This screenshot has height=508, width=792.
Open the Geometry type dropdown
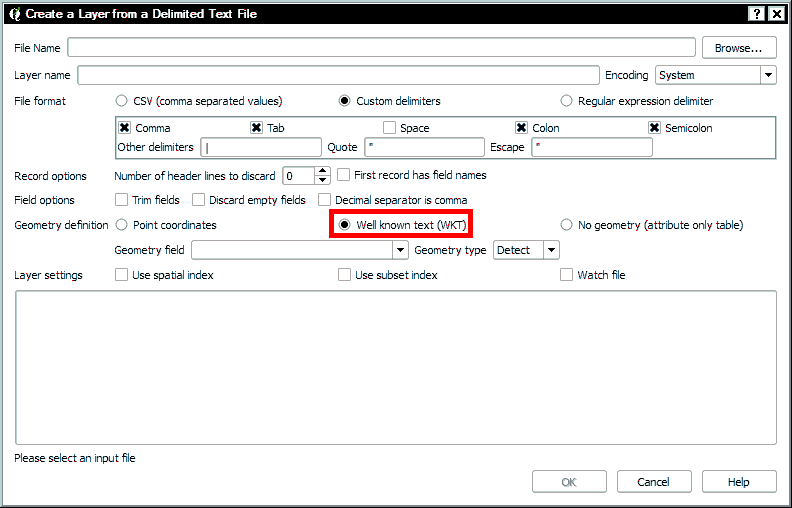[550, 250]
